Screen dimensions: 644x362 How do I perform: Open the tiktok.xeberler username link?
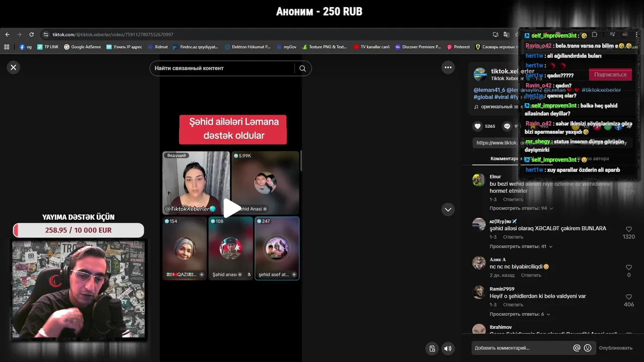pos(512,71)
